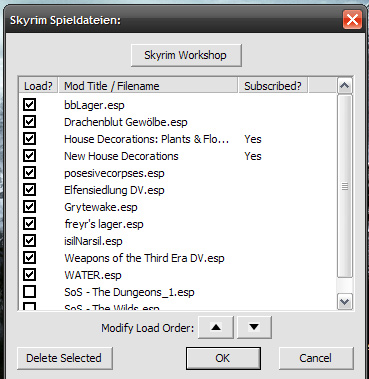Uncheck the Elfensiedlung DV.esp checkbox
This screenshot has height=379, width=369.
click(29, 190)
